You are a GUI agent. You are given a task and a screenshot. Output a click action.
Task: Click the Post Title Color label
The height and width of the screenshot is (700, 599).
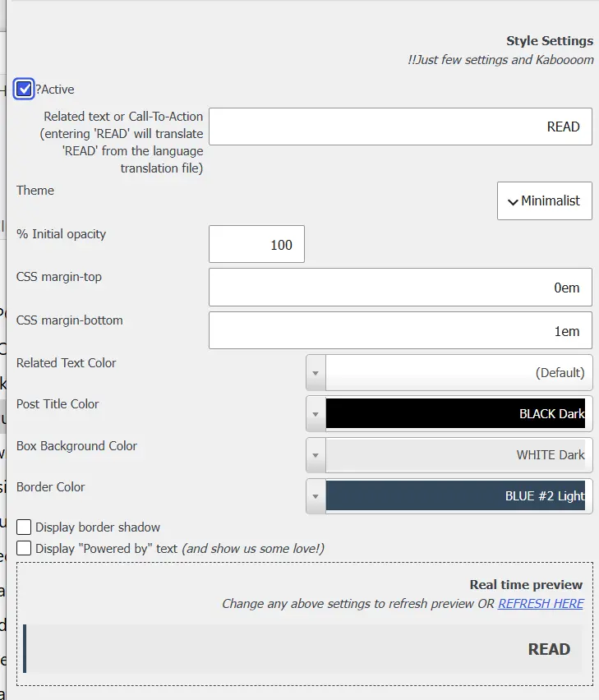58,403
